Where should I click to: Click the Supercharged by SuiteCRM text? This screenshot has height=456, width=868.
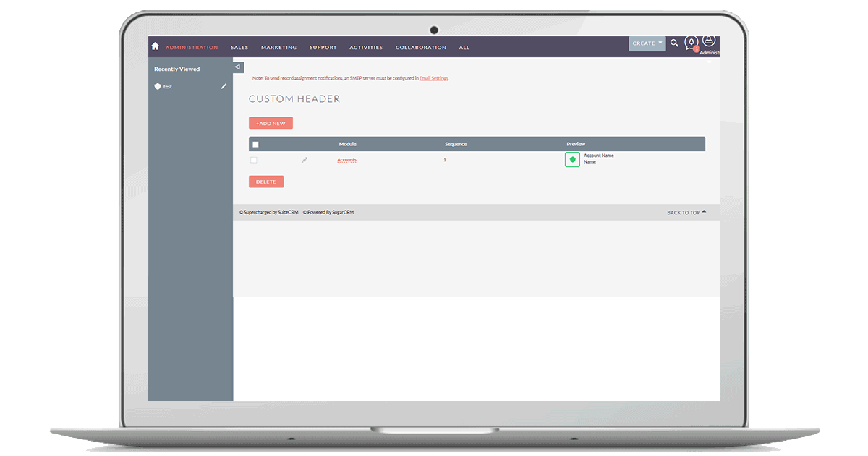click(269, 212)
